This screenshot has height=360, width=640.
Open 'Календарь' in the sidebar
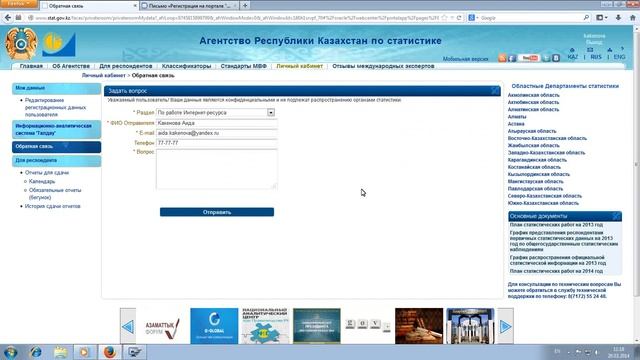pos(42,181)
